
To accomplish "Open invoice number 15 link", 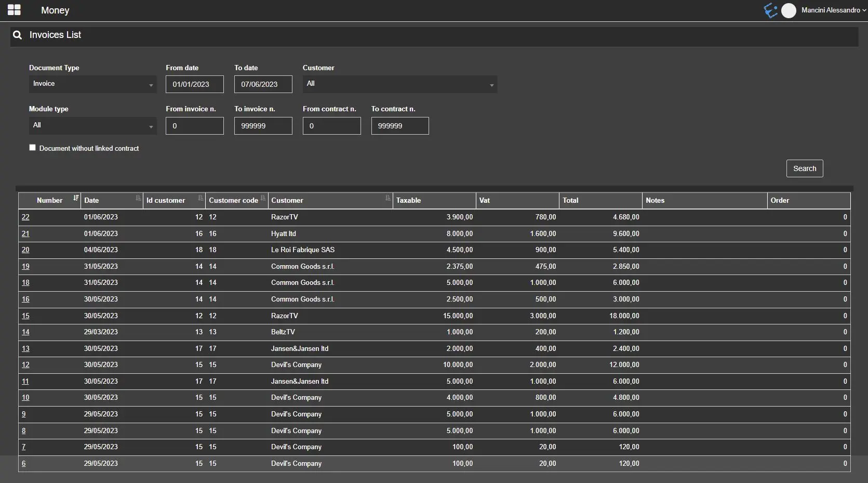I will tap(25, 316).
